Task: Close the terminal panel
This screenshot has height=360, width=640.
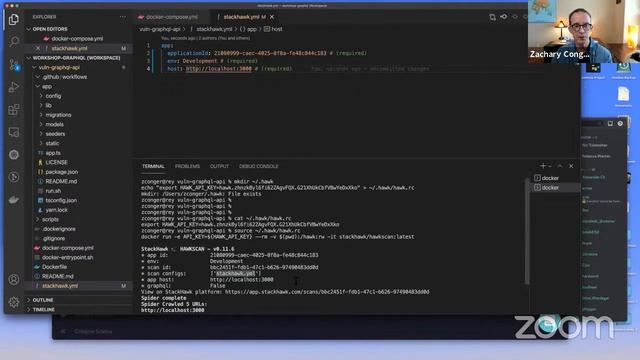Action: pyautogui.click(x=571, y=166)
